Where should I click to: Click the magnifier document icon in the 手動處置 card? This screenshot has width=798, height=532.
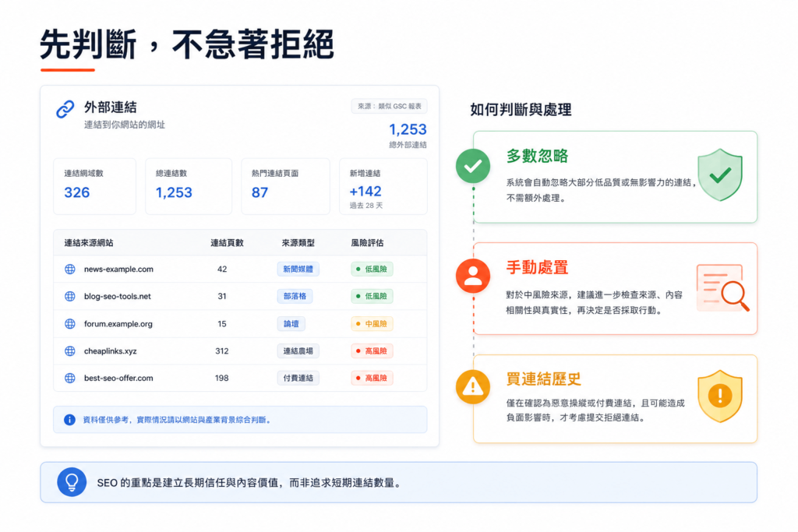coord(722,288)
